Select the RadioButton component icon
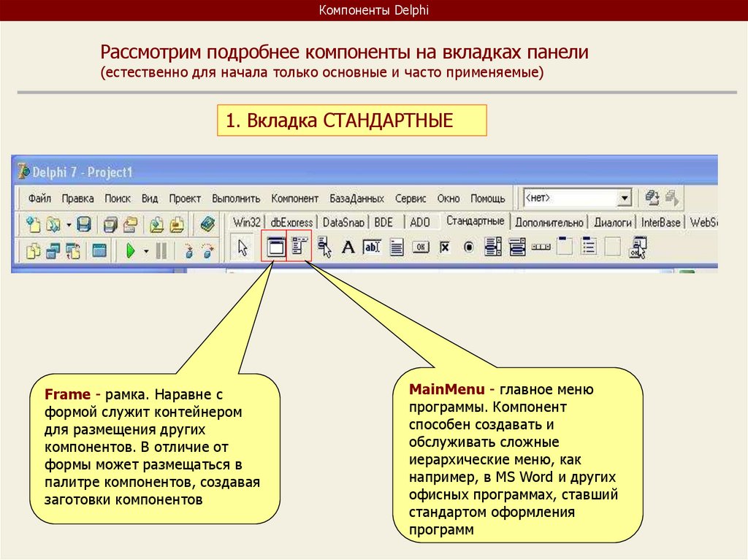The image size is (748, 560). pyautogui.click(x=469, y=247)
